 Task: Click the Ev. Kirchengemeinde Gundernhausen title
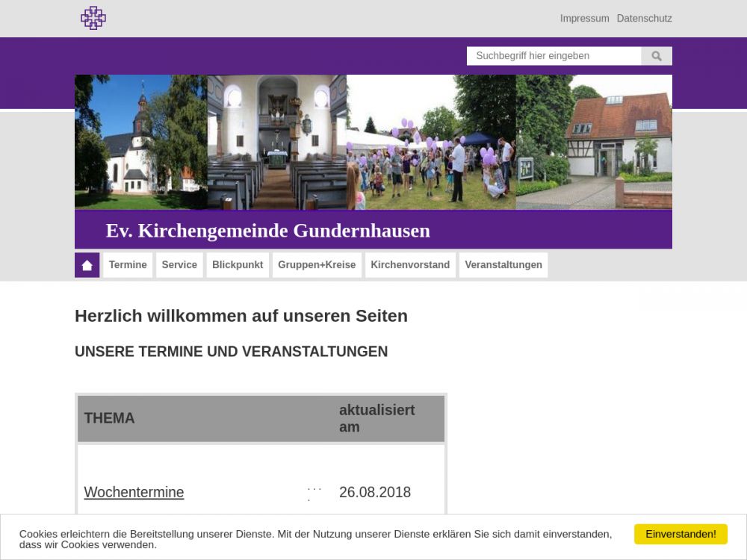(267, 231)
